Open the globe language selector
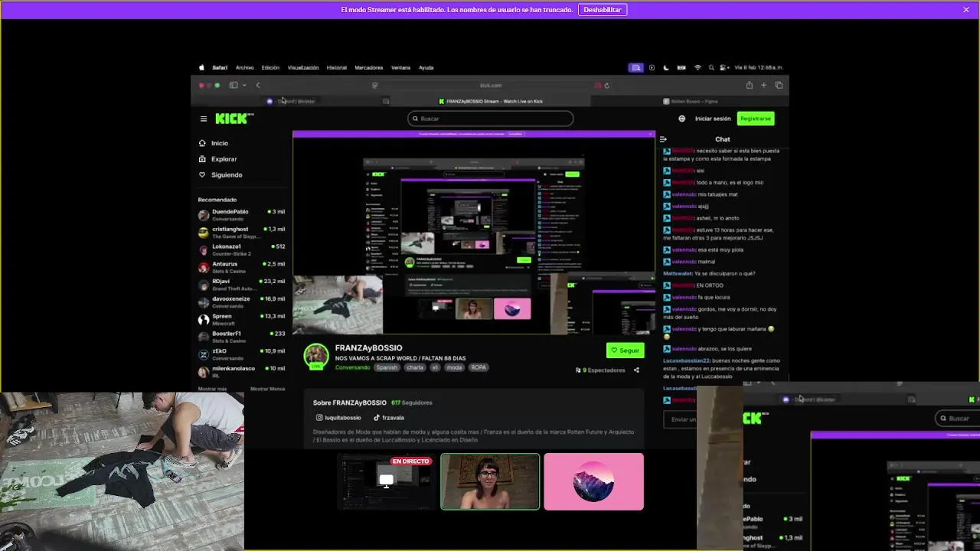 [x=681, y=119]
